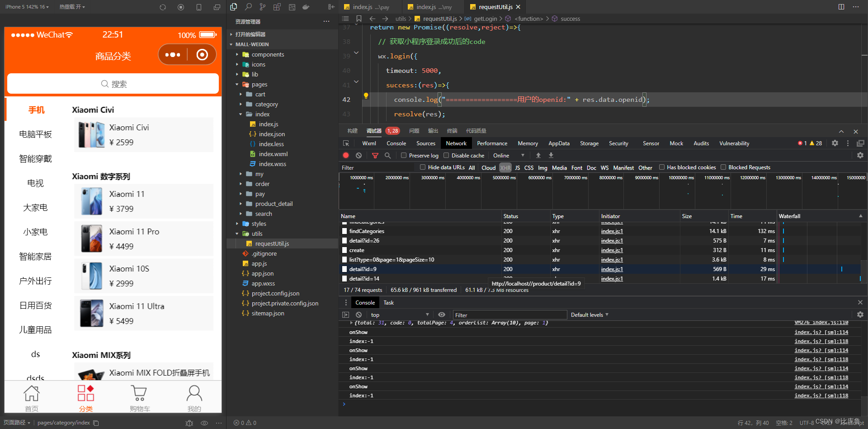Open the Online throttling dropdown
868x429 pixels.
(x=509, y=155)
